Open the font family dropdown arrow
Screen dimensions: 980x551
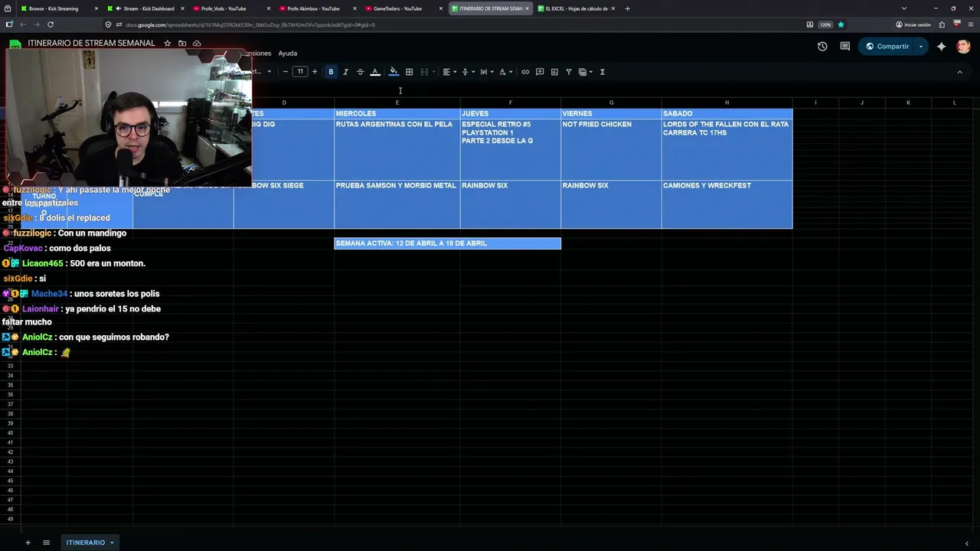coord(269,72)
